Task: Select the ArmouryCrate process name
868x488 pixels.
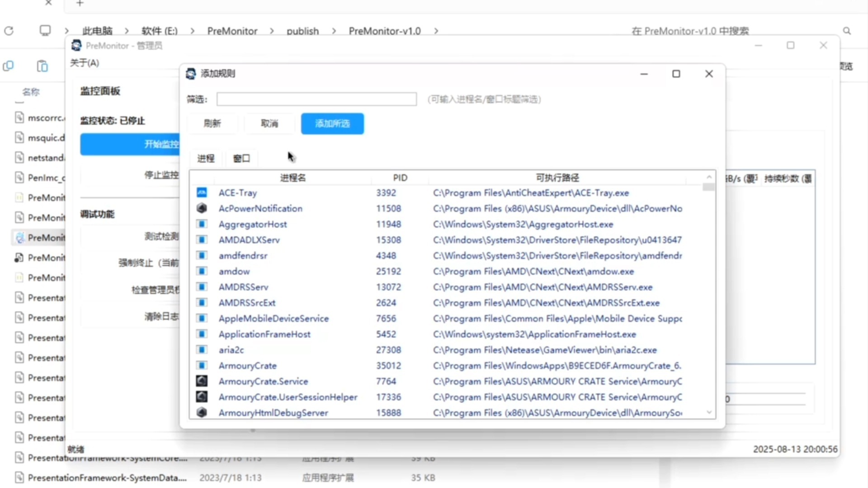Action: click(x=248, y=366)
